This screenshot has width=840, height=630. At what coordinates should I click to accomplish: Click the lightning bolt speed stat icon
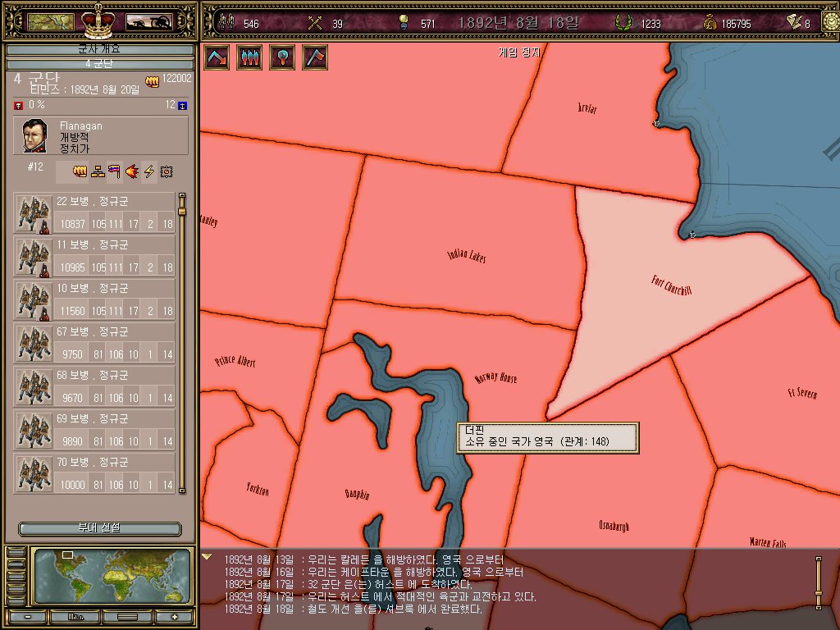[x=149, y=171]
